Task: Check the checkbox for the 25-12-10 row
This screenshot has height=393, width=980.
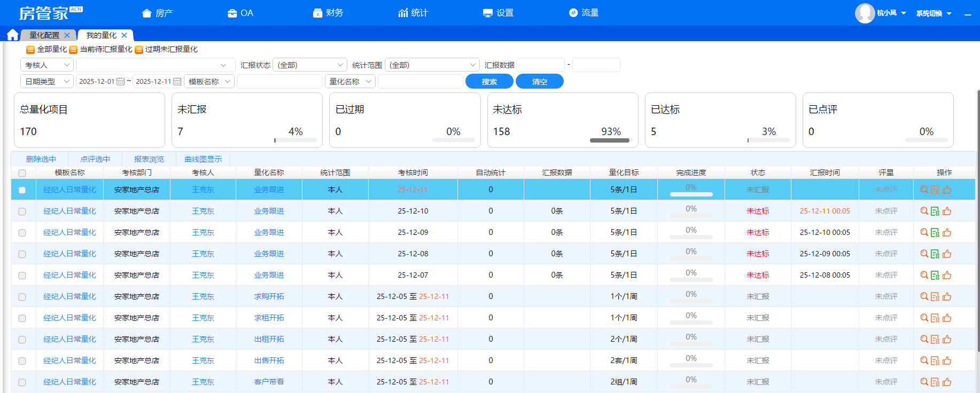Action: [22, 211]
